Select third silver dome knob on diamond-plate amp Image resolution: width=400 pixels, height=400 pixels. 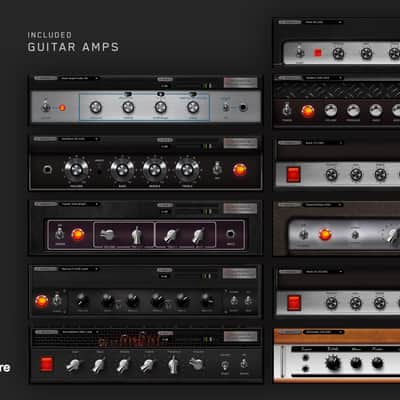(x=376, y=110)
